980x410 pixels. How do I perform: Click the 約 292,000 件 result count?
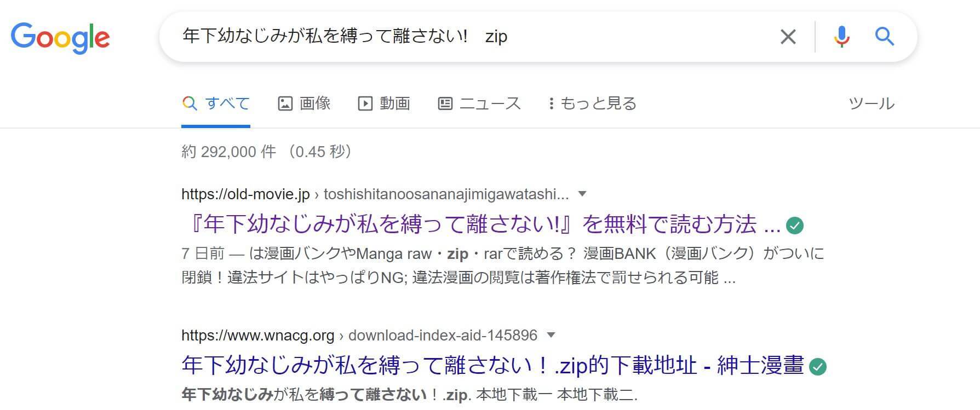pos(228,152)
